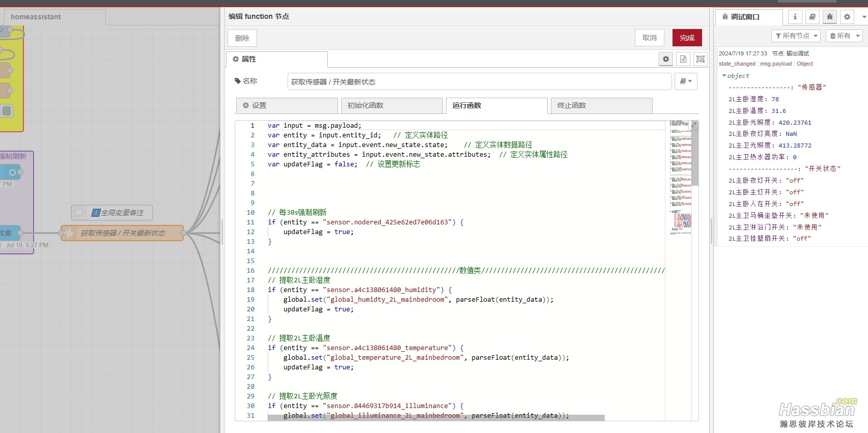Click the debug timestamp 2024/7/19 17:27:33
This screenshot has height=433, width=868.
pos(743,53)
